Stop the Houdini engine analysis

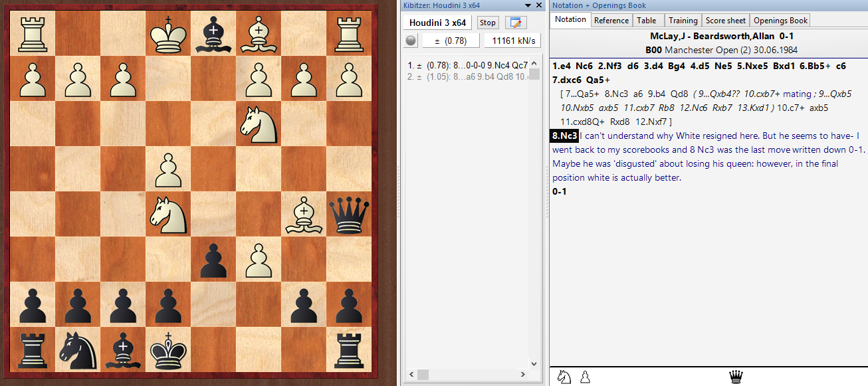(488, 23)
